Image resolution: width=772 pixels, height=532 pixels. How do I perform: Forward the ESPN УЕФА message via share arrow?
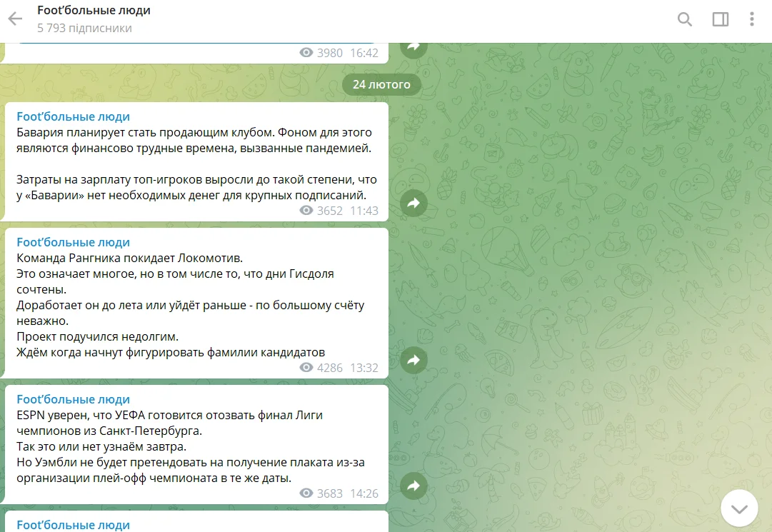(x=413, y=486)
